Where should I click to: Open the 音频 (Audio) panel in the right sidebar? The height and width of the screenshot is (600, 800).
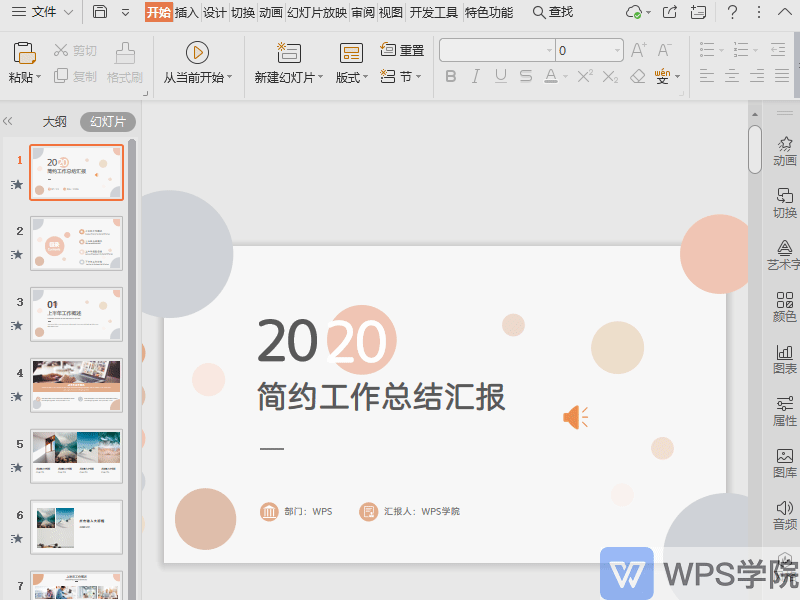click(784, 513)
